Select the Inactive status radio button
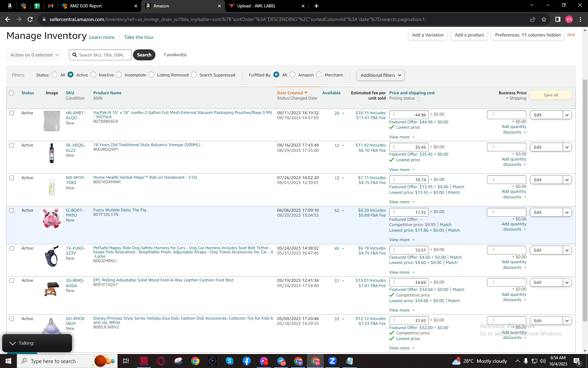This screenshot has width=588, height=368. pos(93,75)
